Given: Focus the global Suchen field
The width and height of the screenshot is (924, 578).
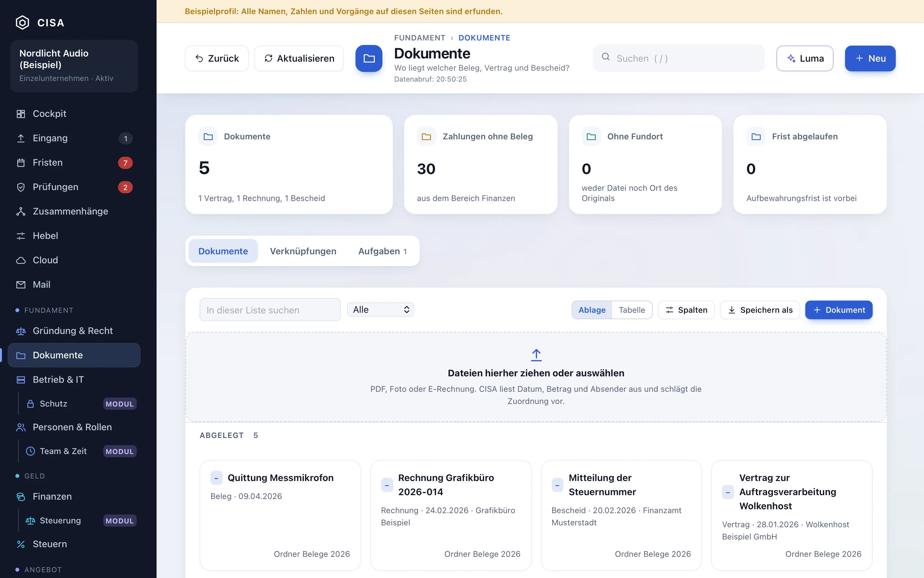Looking at the screenshot, I should click(x=679, y=58).
